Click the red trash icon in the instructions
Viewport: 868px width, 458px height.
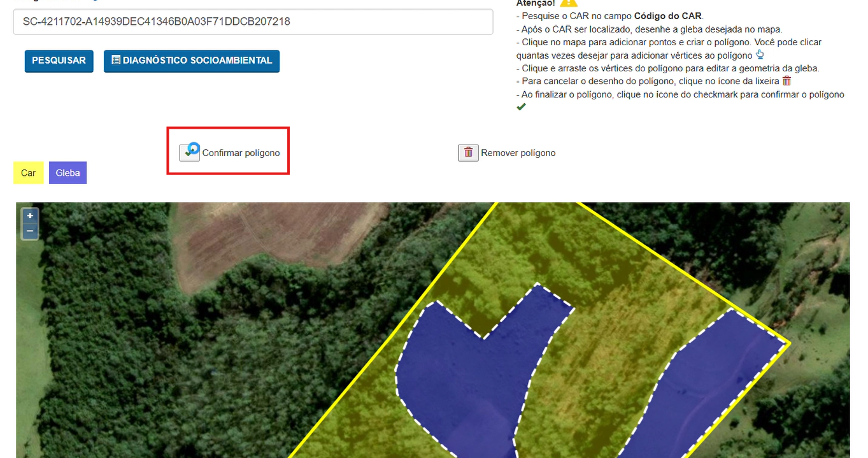(x=786, y=81)
